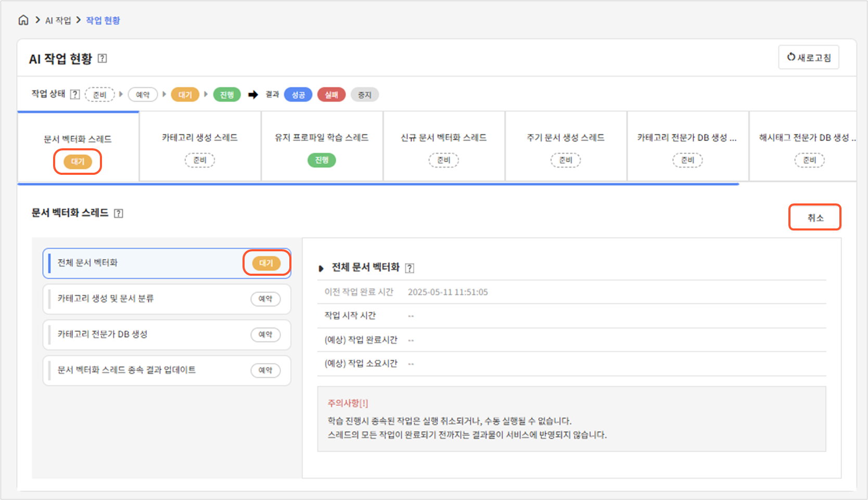Select the 신규 문서 벡터화 스레드 tab
The width and height of the screenshot is (868, 500).
(443, 147)
